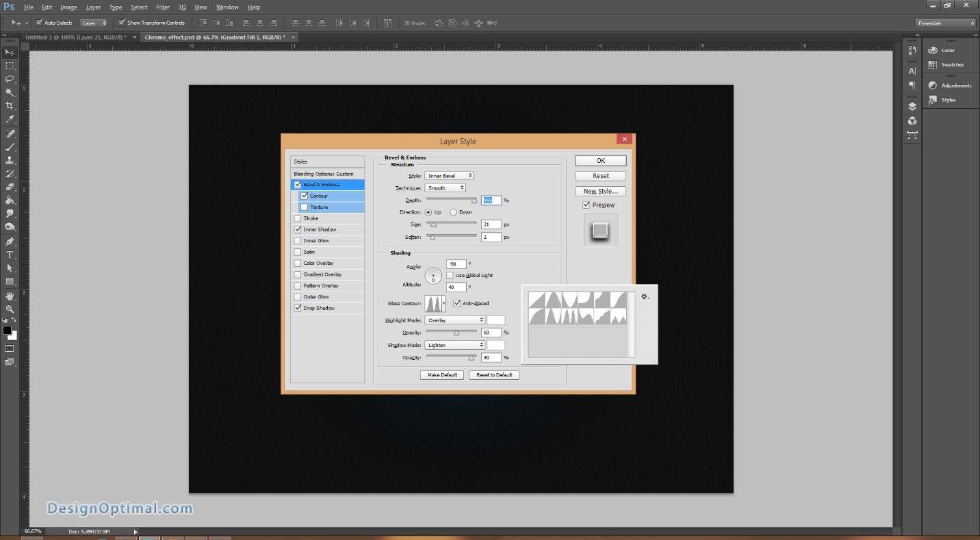Open the Style dropdown showing Inner Bevel
Image resolution: width=980 pixels, height=540 pixels.
pyautogui.click(x=449, y=176)
